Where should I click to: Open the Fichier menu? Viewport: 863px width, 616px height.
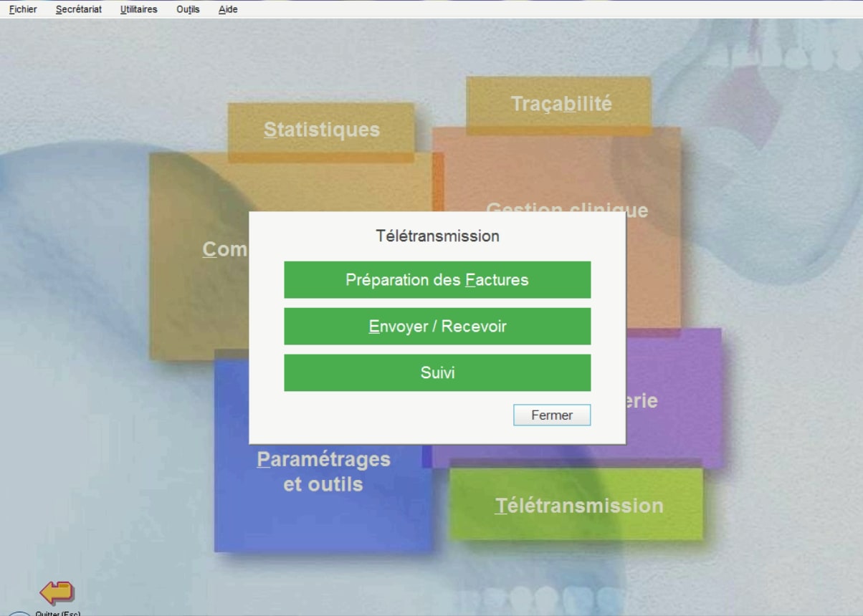[23, 9]
